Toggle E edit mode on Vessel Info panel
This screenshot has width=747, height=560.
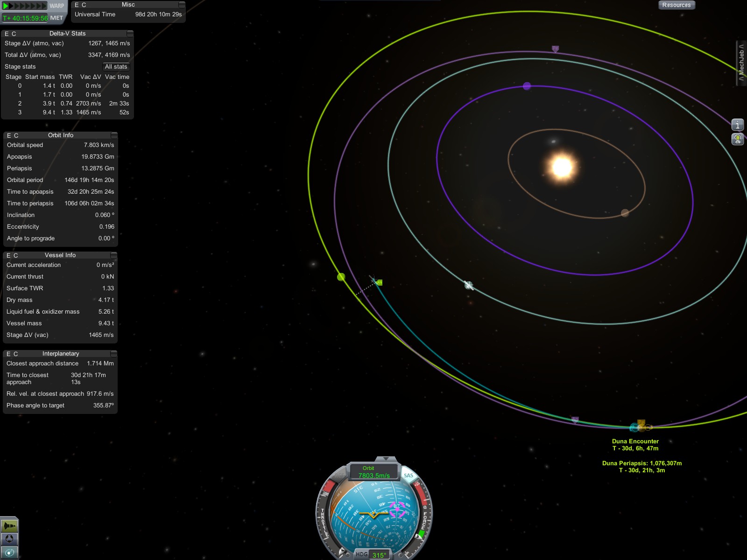pos(8,255)
